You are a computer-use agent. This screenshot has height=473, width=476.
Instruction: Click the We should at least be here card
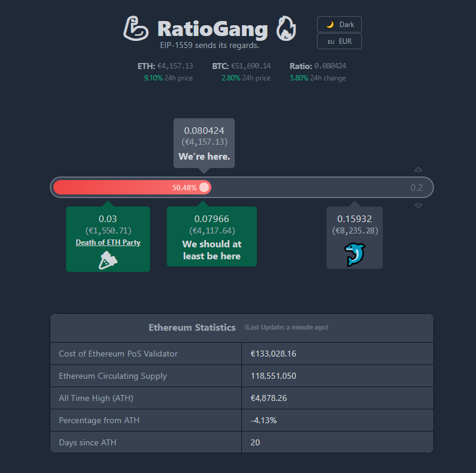point(212,237)
